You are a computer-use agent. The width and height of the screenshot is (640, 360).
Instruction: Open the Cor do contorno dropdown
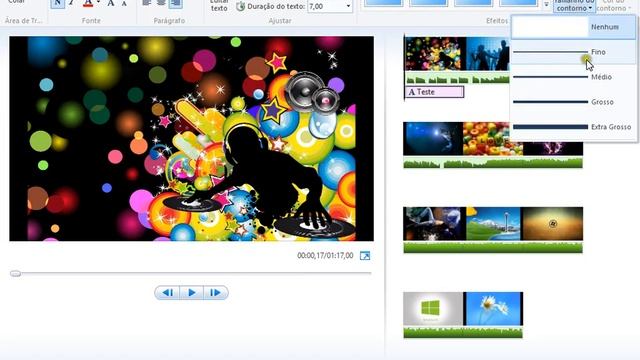pyautogui.click(x=613, y=6)
